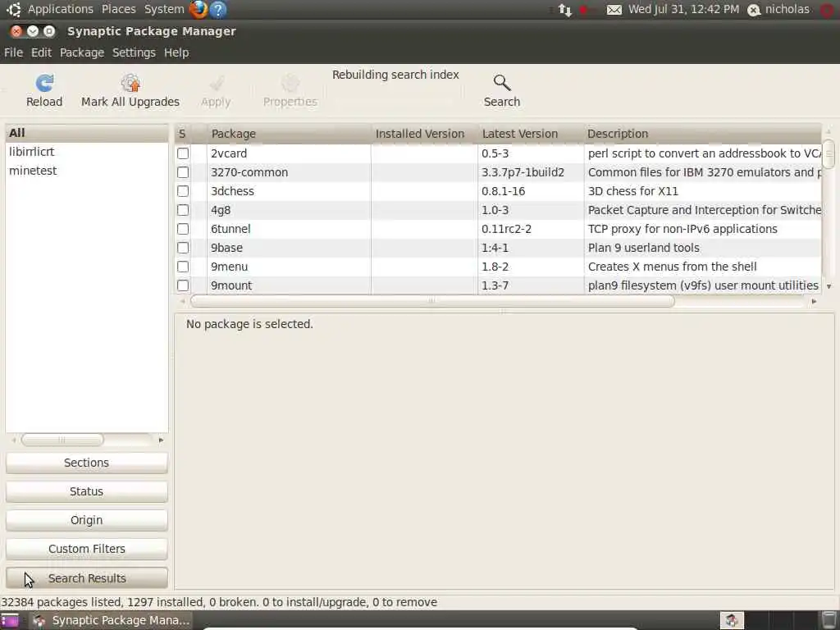Screen dimensions: 840x630
Task: Click the clock showing Wed Jul 31
Action: point(683,9)
